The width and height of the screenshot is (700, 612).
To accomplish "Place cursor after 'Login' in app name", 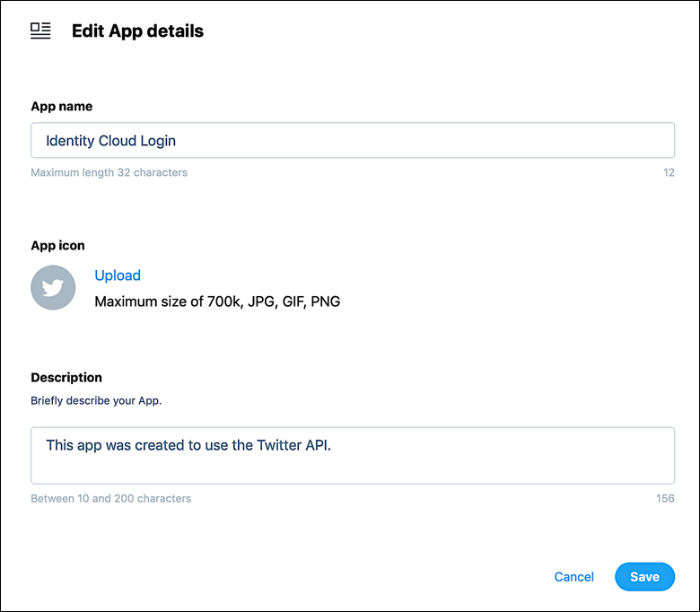I will pos(177,141).
